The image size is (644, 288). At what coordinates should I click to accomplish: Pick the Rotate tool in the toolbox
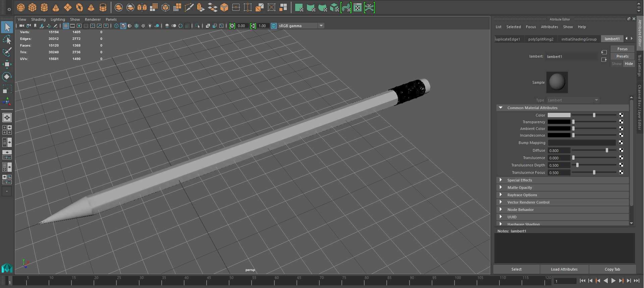[7, 77]
